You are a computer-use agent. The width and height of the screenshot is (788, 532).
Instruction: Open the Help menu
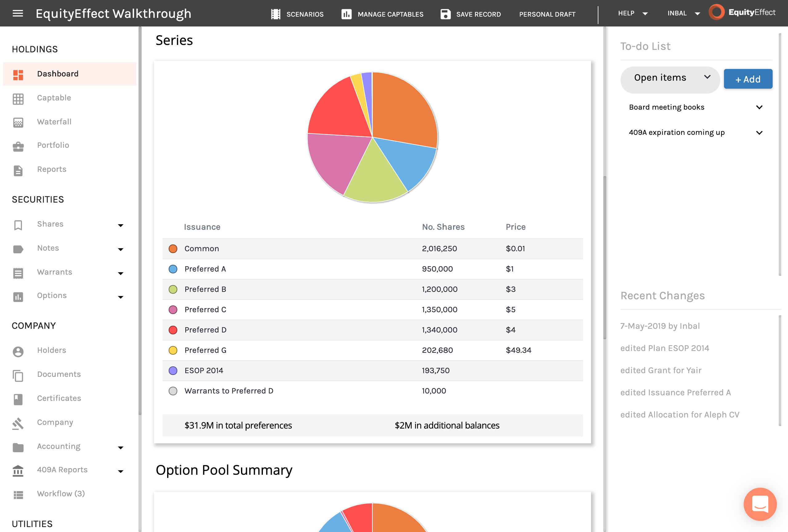(632, 13)
